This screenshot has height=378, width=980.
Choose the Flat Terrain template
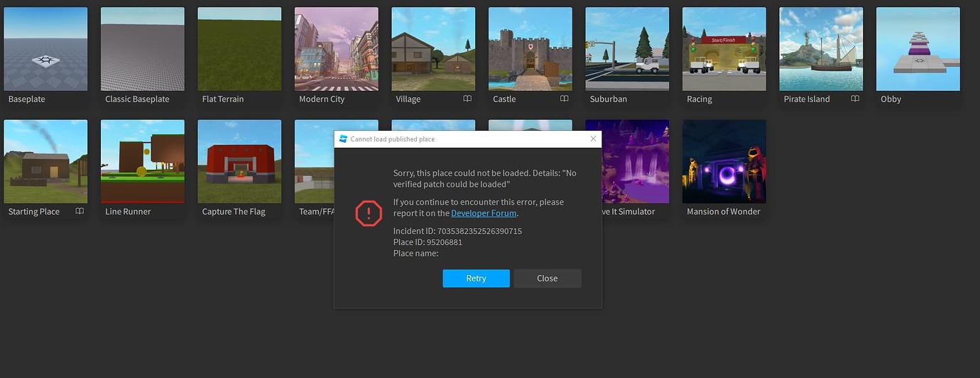[x=239, y=49]
